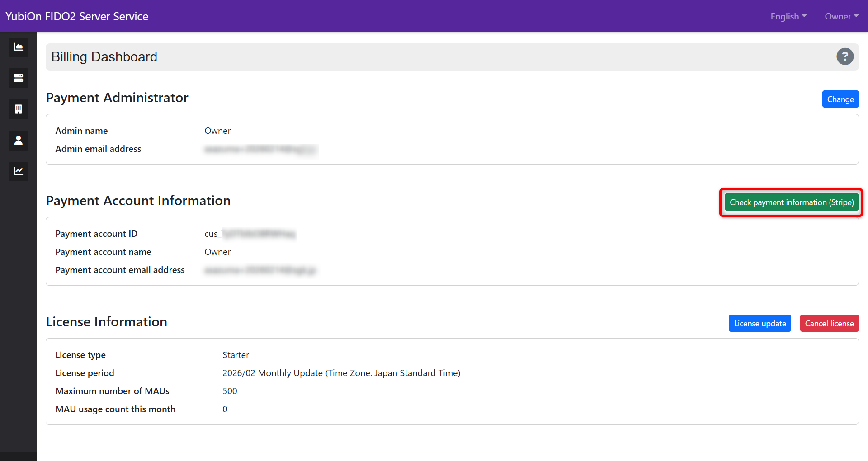Click the payment account ID starting with cus_
Screen dimensions: 868x461
(x=250, y=234)
